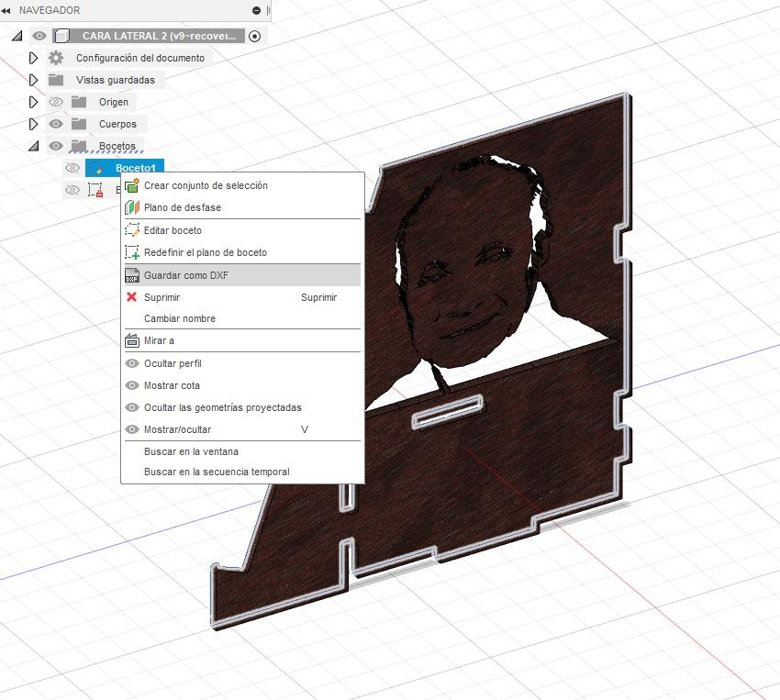Hide Cuerpos using its eye icon
Viewport: 780px width, 700px height.
pyautogui.click(x=56, y=124)
